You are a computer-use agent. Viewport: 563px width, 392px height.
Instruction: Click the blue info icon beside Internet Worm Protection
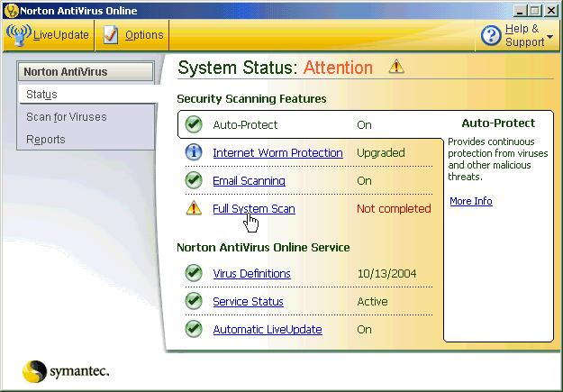pos(193,152)
